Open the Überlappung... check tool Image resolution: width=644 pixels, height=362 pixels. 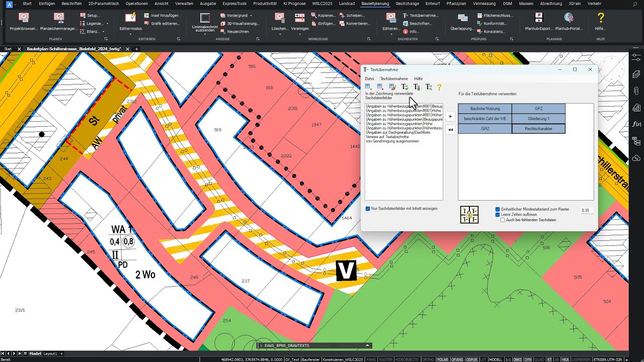[462, 22]
